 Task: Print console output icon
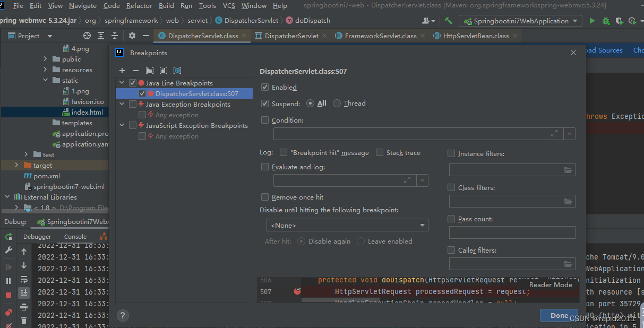tap(24, 307)
